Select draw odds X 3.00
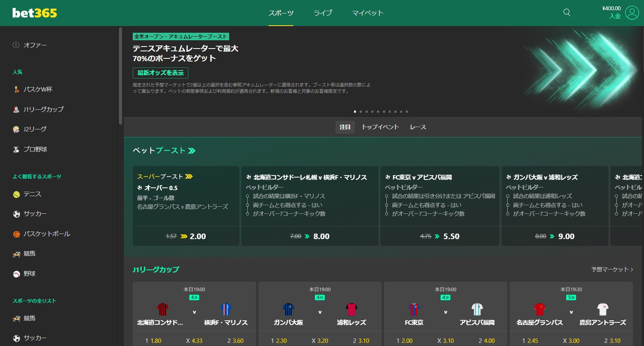This screenshot has width=644, height=346. pos(571,340)
